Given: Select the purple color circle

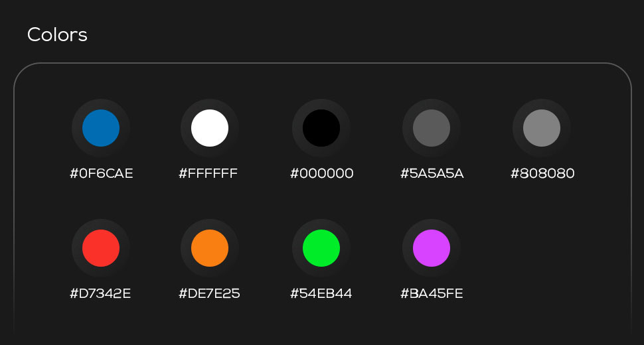Looking at the screenshot, I should 432,248.
